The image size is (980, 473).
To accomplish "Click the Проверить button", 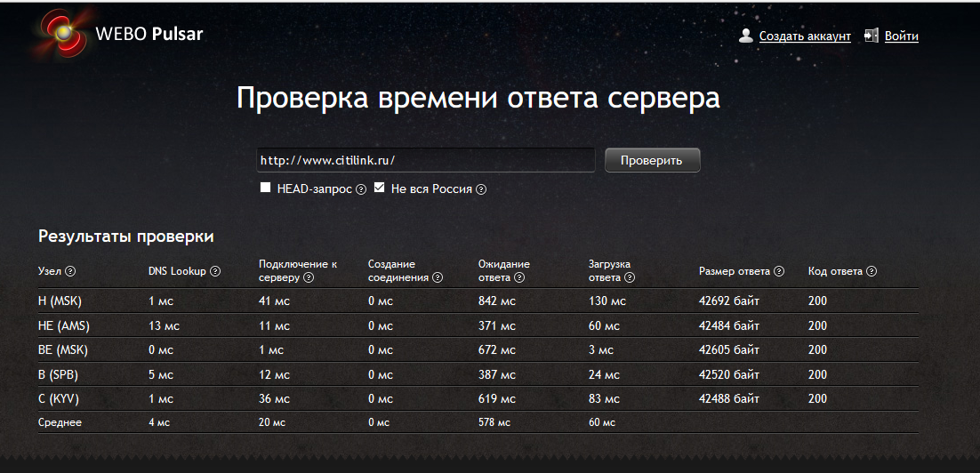I will 653,160.
